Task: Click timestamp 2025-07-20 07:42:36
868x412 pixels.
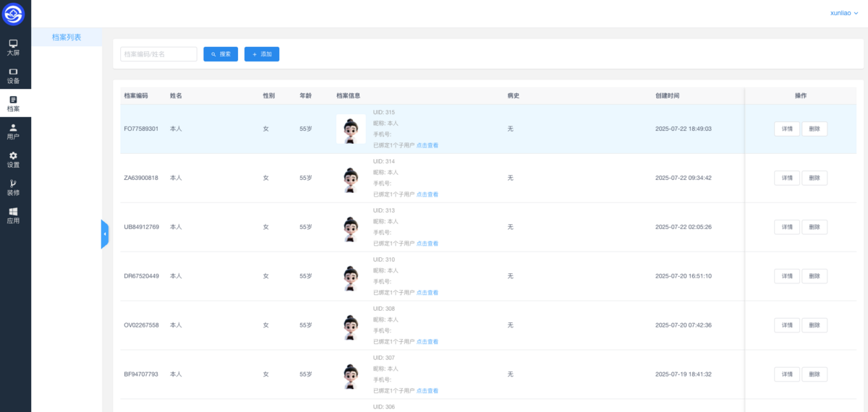Action: point(684,325)
